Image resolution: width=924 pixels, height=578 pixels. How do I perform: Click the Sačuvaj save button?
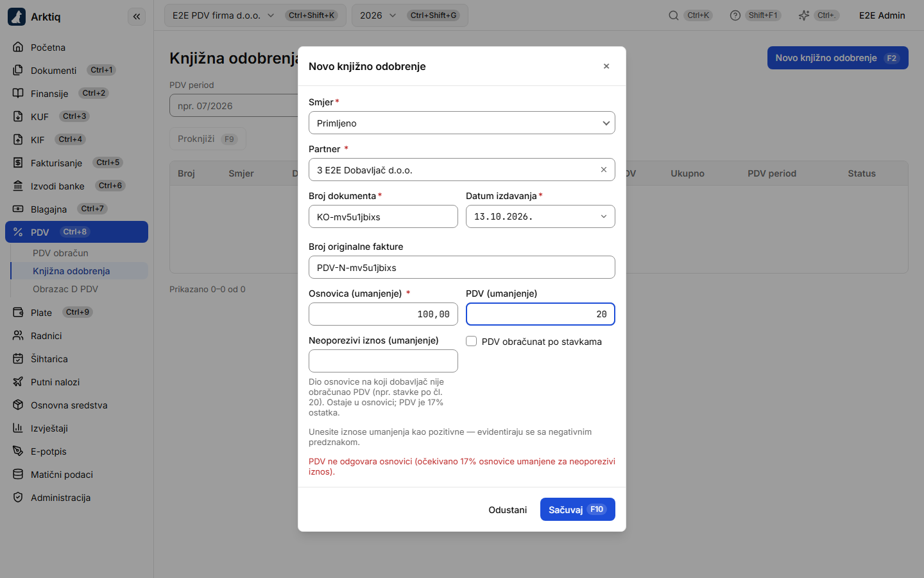[577, 510]
